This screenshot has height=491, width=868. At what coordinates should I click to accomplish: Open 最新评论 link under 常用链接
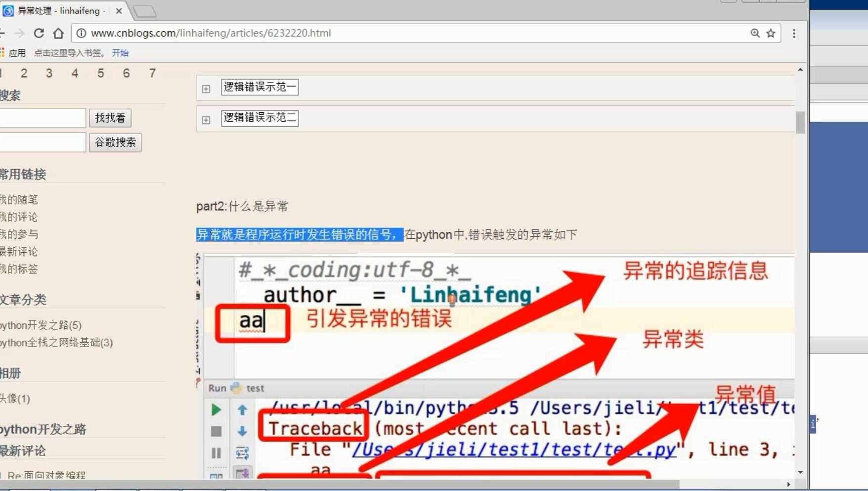19,252
